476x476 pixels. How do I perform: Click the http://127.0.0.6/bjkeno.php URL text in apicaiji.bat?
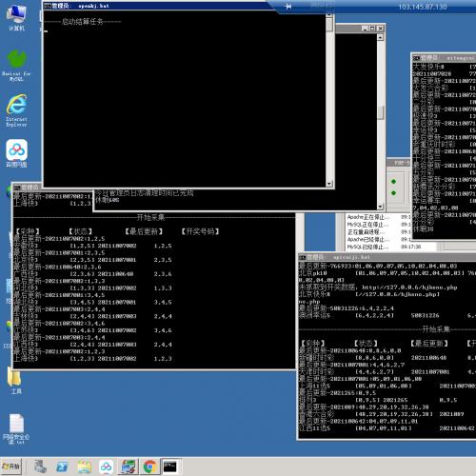[409, 288]
